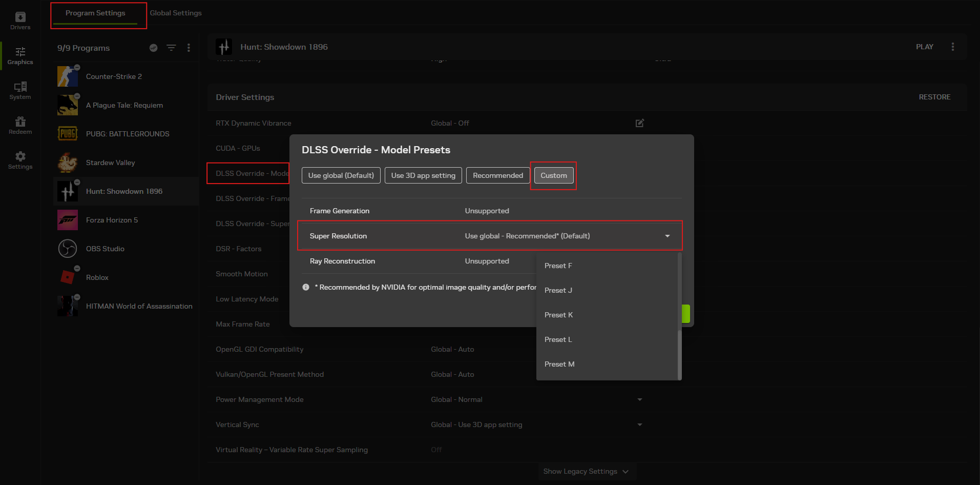The height and width of the screenshot is (485, 980).
Task: Click the RTX Dynamic Vibrance edit icon
Action: pyautogui.click(x=639, y=123)
